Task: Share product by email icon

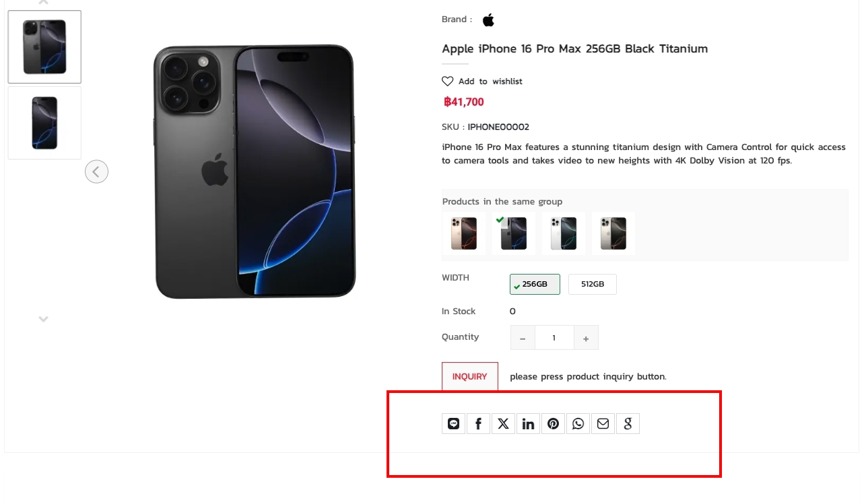Action: 603,423
